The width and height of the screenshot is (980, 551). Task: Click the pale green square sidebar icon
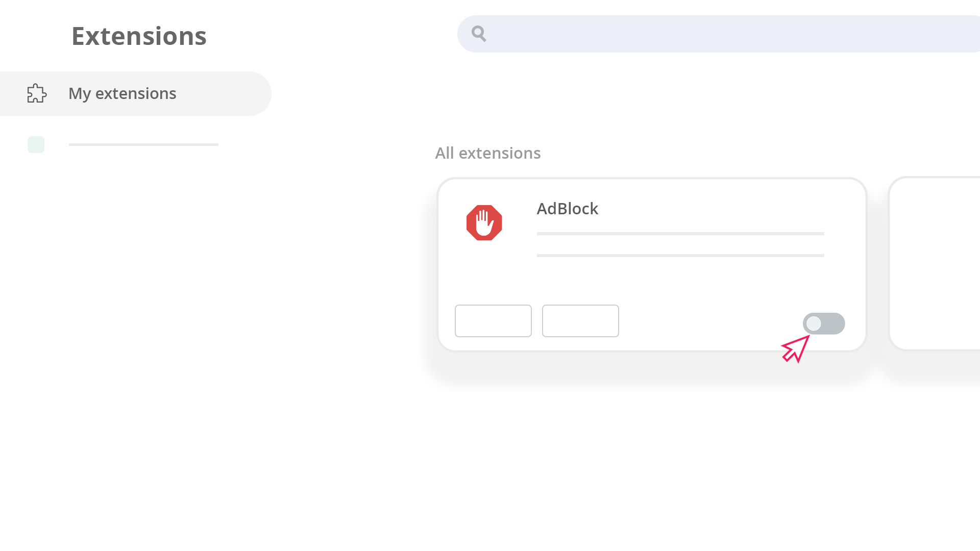36,144
